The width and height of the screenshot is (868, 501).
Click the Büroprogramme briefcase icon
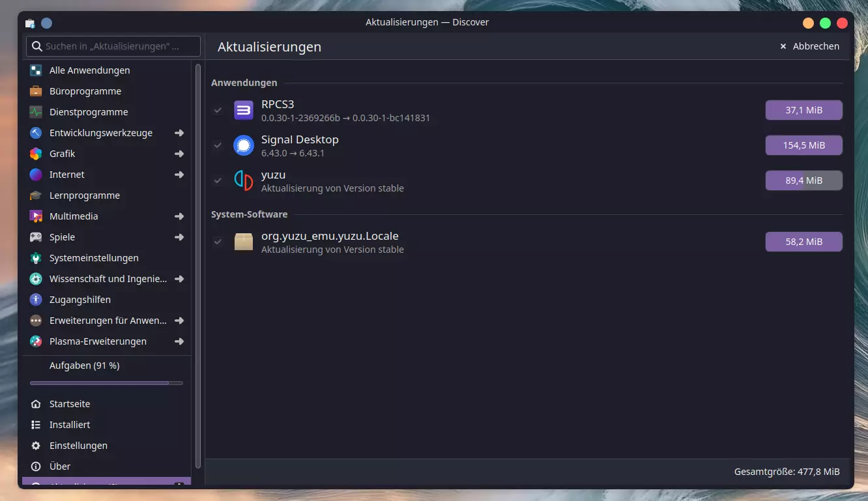pos(36,91)
